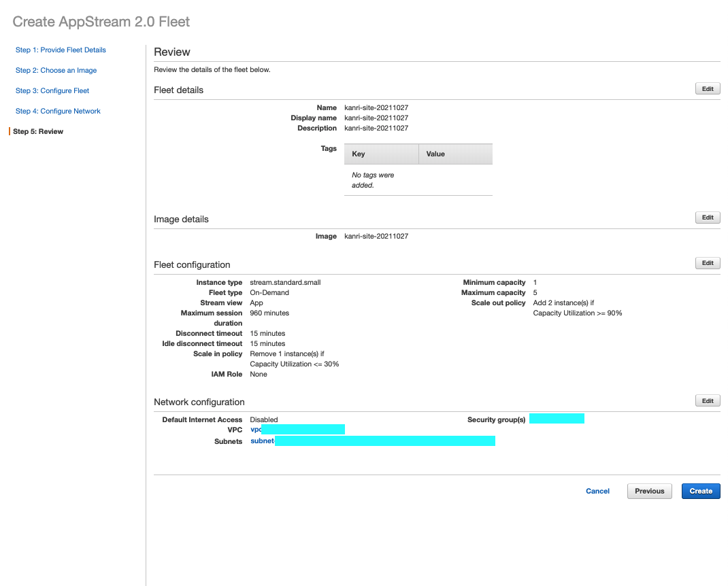Edit the Network configuration section

pos(708,400)
